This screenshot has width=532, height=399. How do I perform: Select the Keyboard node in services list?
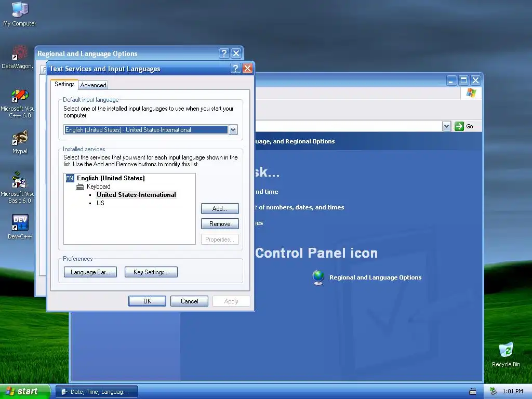coord(98,187)
